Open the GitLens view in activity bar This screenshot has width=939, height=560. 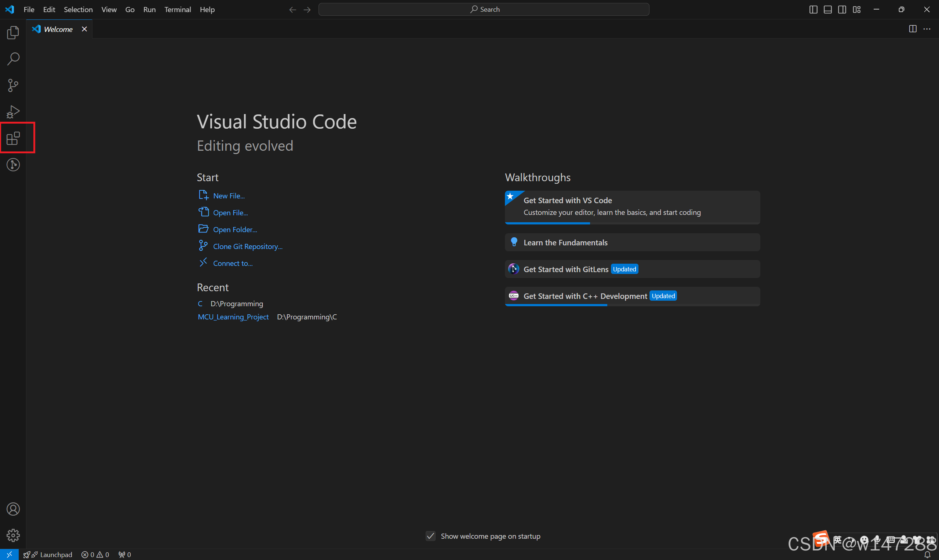13,165
